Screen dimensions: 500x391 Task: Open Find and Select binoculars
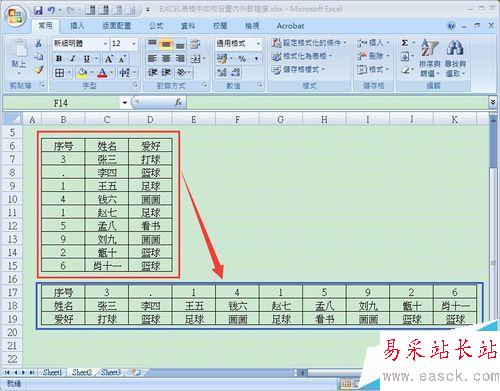(x=455, y=58)
